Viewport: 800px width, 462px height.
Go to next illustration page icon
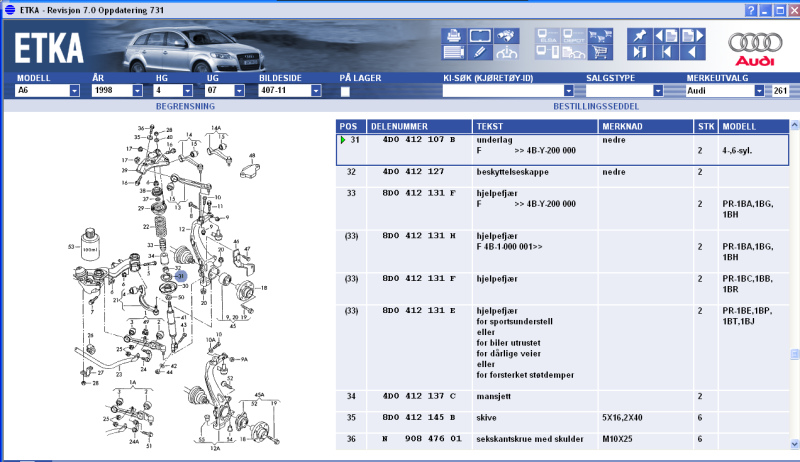click(690, 36)
